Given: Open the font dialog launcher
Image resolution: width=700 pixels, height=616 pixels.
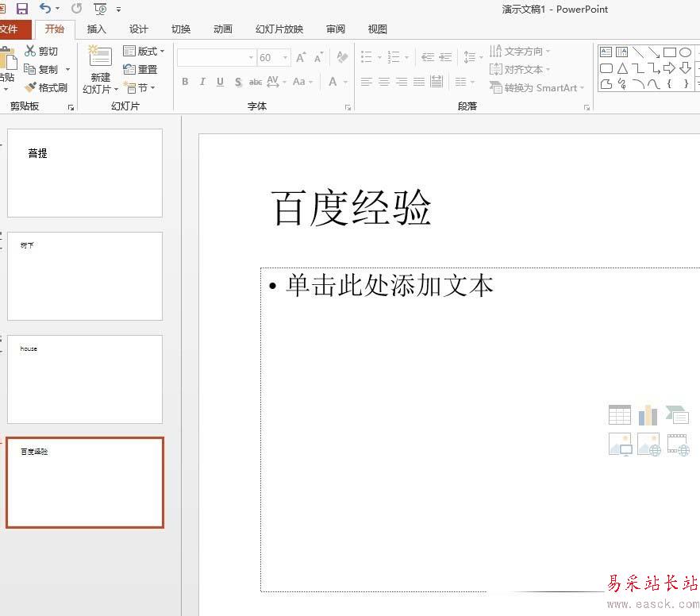Looking at the screenshot, I should (348, 108).
